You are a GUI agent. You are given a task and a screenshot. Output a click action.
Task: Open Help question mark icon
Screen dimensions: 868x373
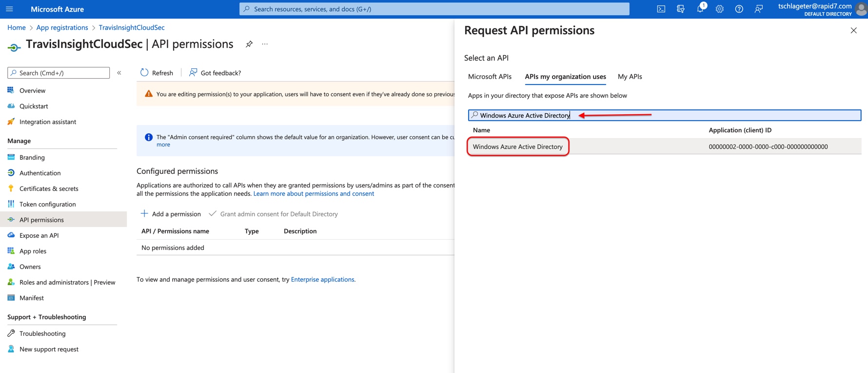point(739,9)
